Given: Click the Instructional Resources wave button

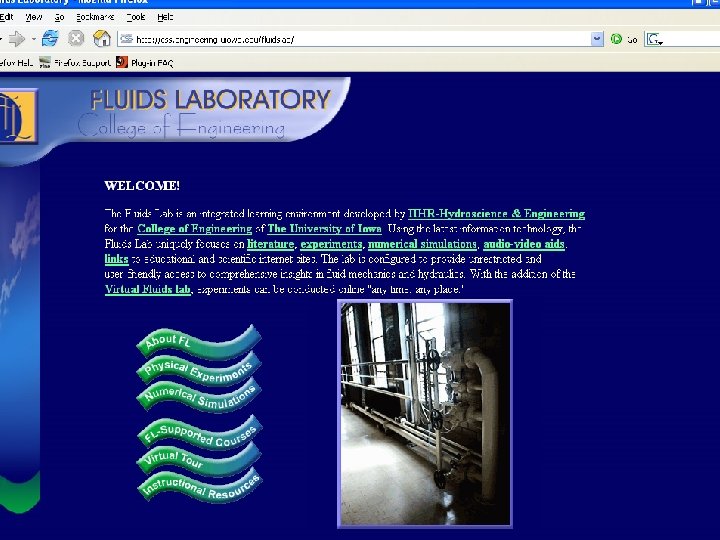Looking at the screenshot, I should click(x=199, y=486).
